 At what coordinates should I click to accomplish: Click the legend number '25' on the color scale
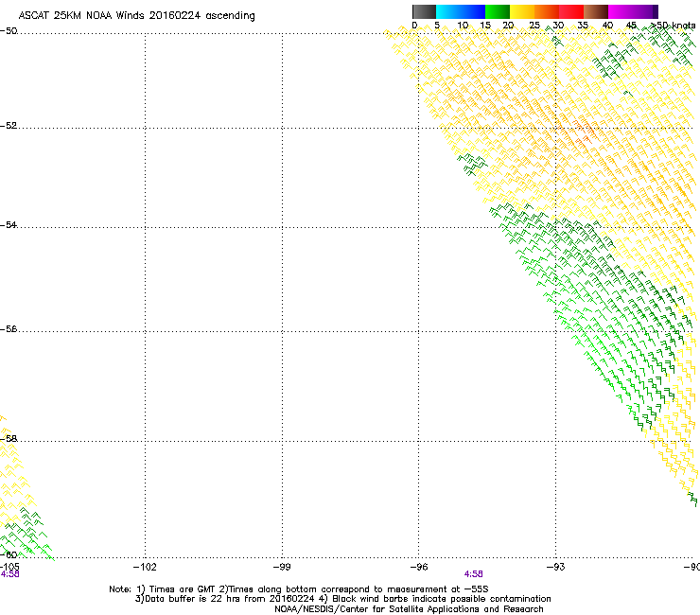(x=534, y=26)
